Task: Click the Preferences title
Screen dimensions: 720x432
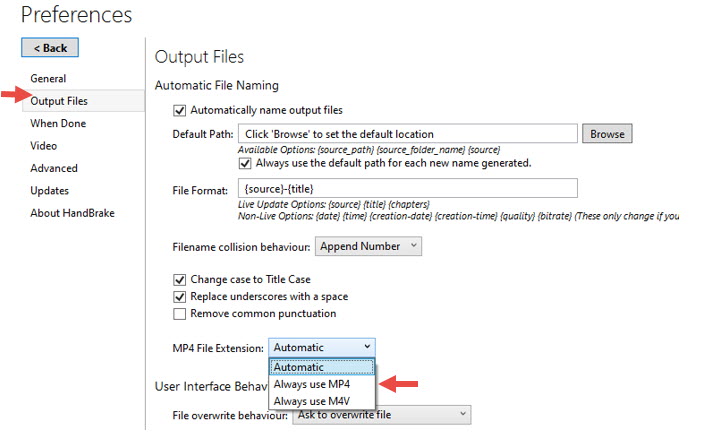Action: coord(77,15)
